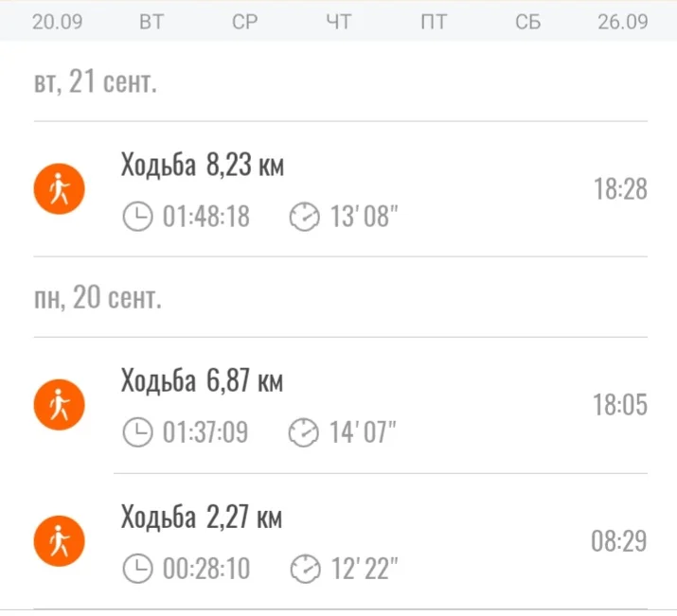Open the Ходьба 8,23 км workout
Image resolution: width=677 pixels, height=616 pixels.
pos(203,166)
